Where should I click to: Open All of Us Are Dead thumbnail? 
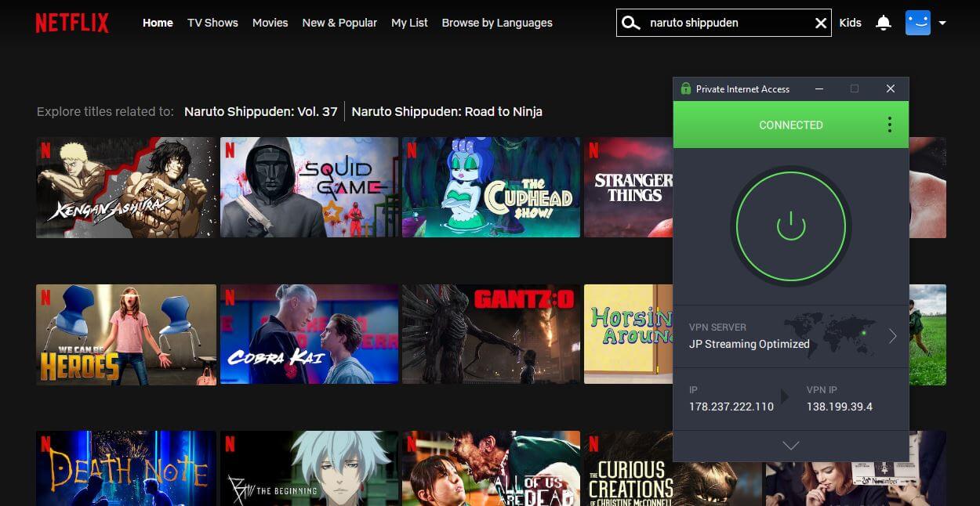coord(491,468)
